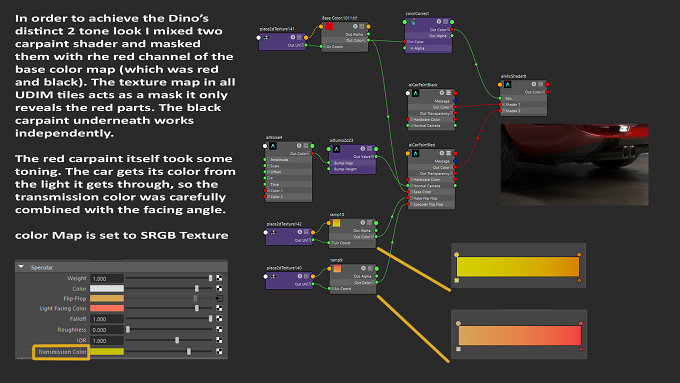Screen dimensions: 680x383
Task: Collapse the Specular section triangle
Action: 21,267
